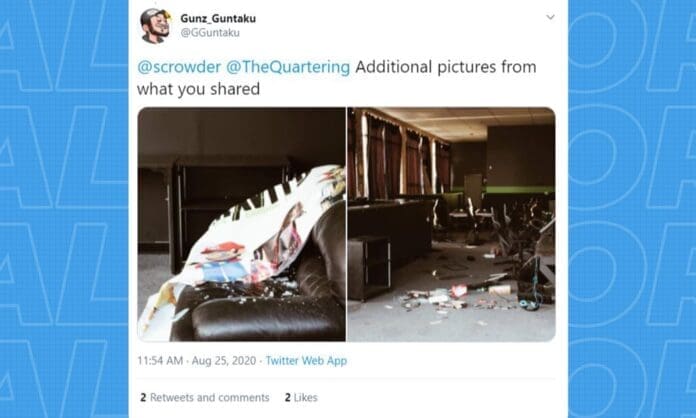
Task: Open the Gunz_Guntaku profile avatar
Action: click(155, 26)
